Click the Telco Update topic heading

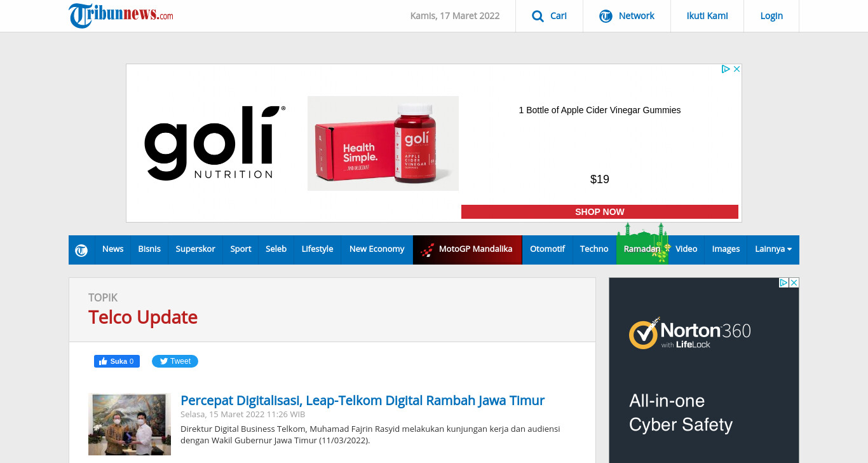click(x=143, y=317)
